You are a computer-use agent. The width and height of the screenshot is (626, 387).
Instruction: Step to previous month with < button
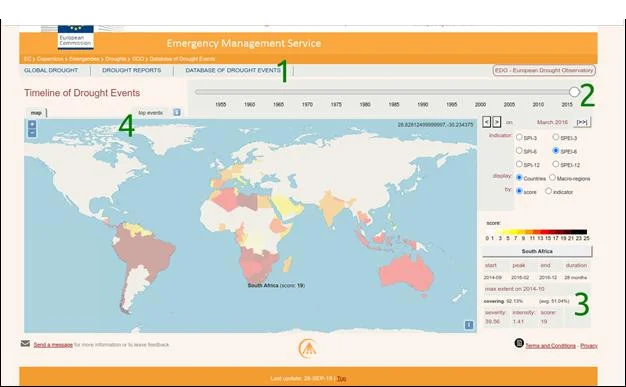(x=486, y=122)
